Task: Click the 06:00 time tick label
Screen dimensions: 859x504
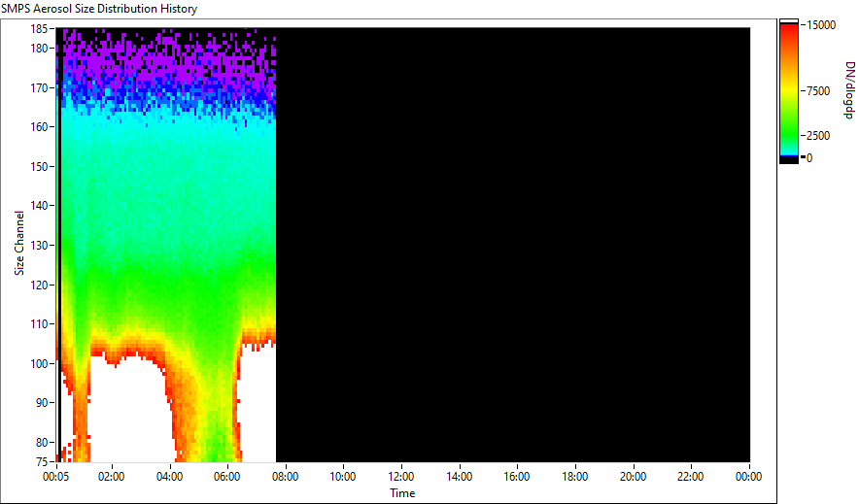Action: [226, 477]
